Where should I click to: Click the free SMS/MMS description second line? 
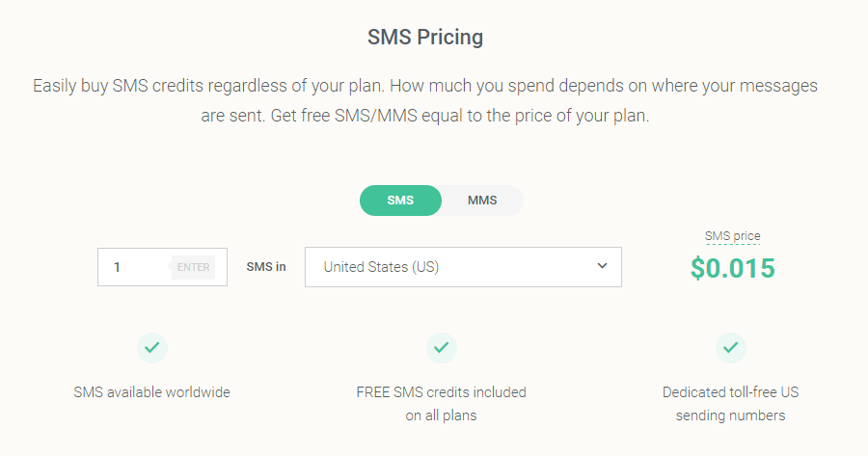tap(425, 116)
